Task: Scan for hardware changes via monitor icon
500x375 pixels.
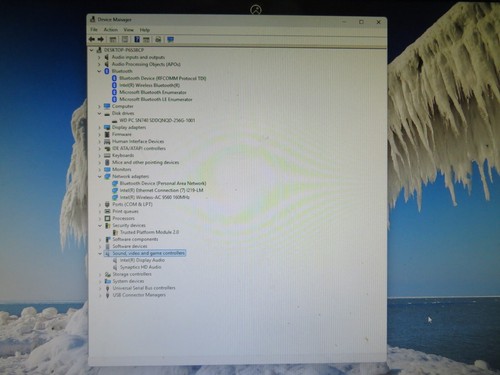Action: click(170, 39)
